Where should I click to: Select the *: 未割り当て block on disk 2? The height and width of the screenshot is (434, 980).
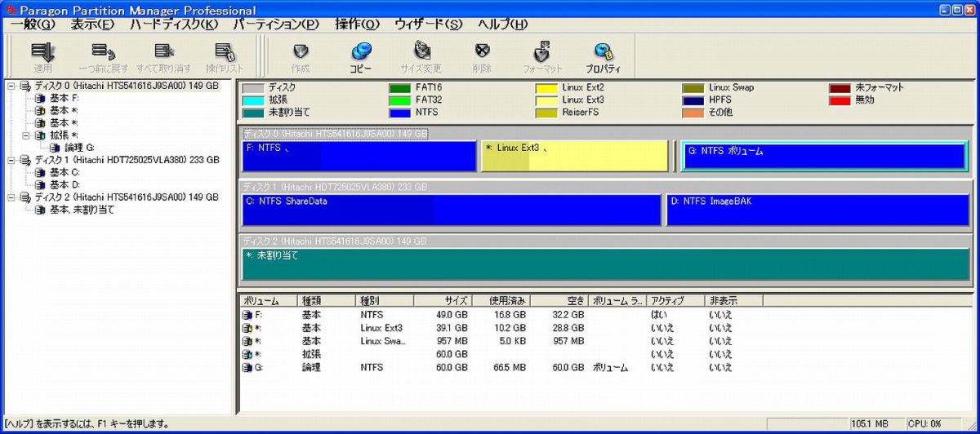(x=605, y=264)
